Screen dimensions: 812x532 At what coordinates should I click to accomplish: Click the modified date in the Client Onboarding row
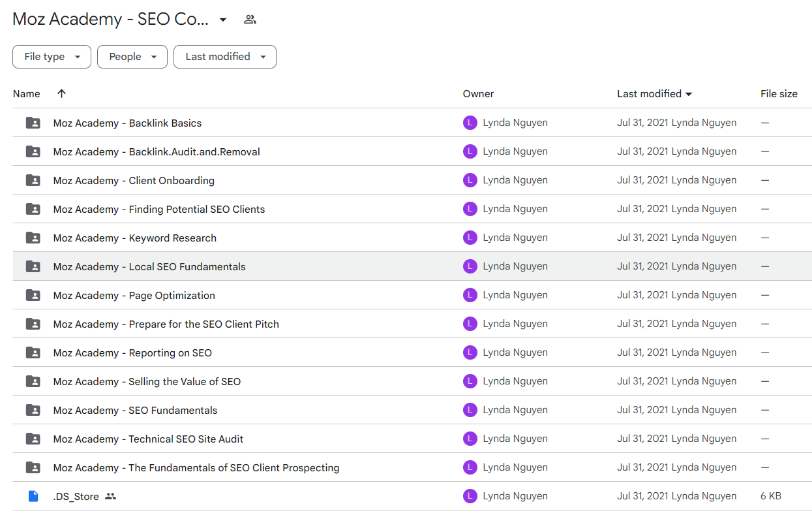point(677,180)
